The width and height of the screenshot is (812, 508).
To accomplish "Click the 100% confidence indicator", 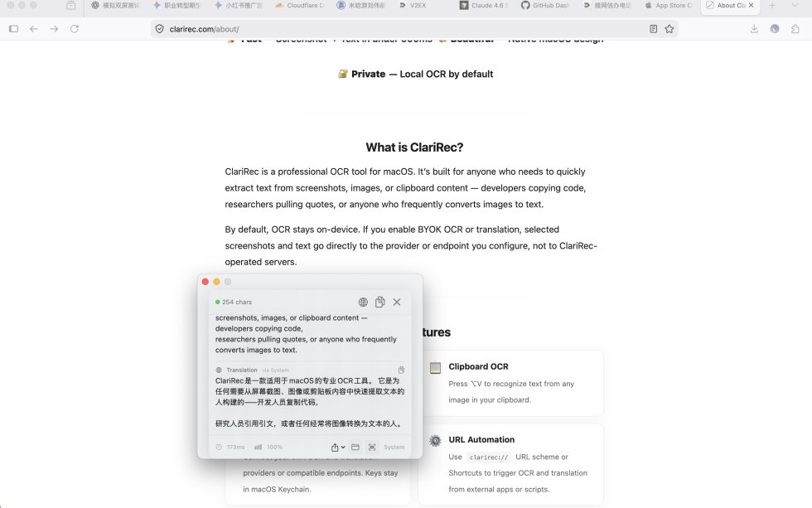I will (268, 447).
